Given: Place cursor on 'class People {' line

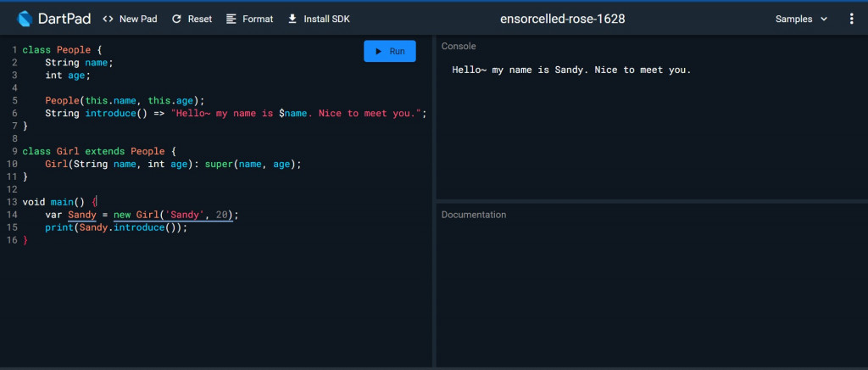Looking at the screenshot, I should click(62, 50).
